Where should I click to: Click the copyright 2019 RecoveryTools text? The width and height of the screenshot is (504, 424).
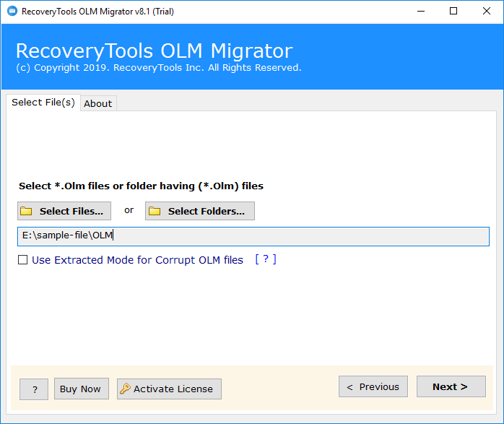(159, 68)
